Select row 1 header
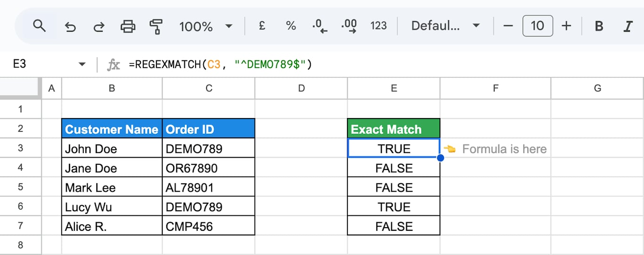The height and width of the screenshot is (255, 644). click(21, 109)
